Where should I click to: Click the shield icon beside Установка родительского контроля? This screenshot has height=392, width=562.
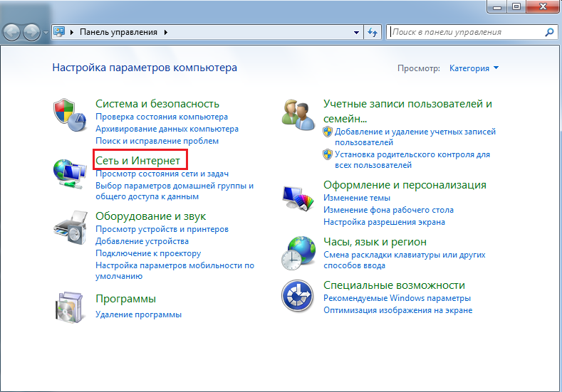click(x=328, y=154)
